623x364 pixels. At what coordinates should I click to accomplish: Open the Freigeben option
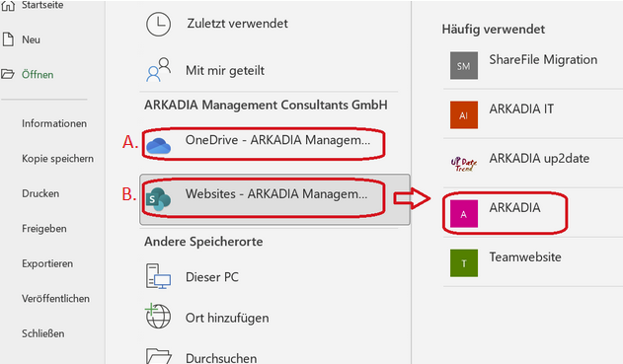pos(44,228)
